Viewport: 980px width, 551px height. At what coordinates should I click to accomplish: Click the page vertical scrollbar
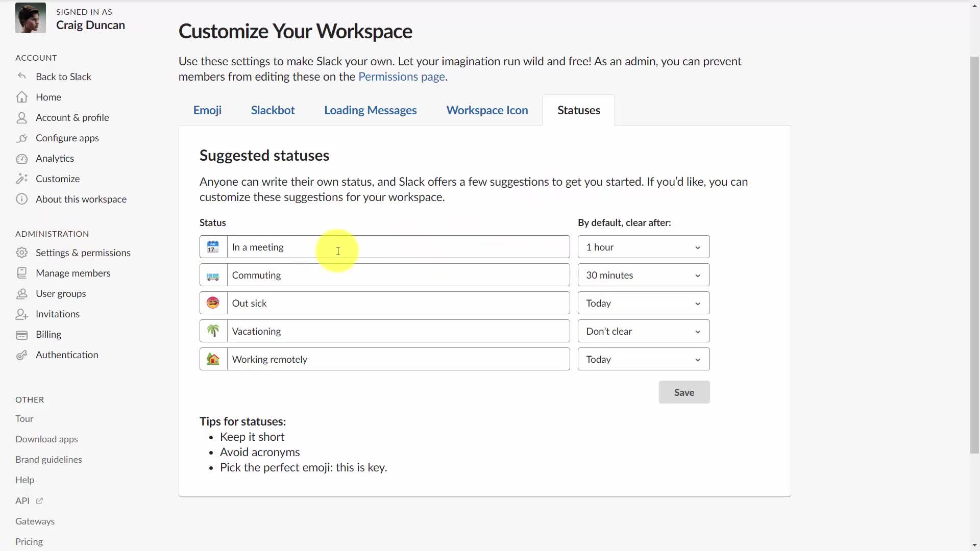coord(974,255)
